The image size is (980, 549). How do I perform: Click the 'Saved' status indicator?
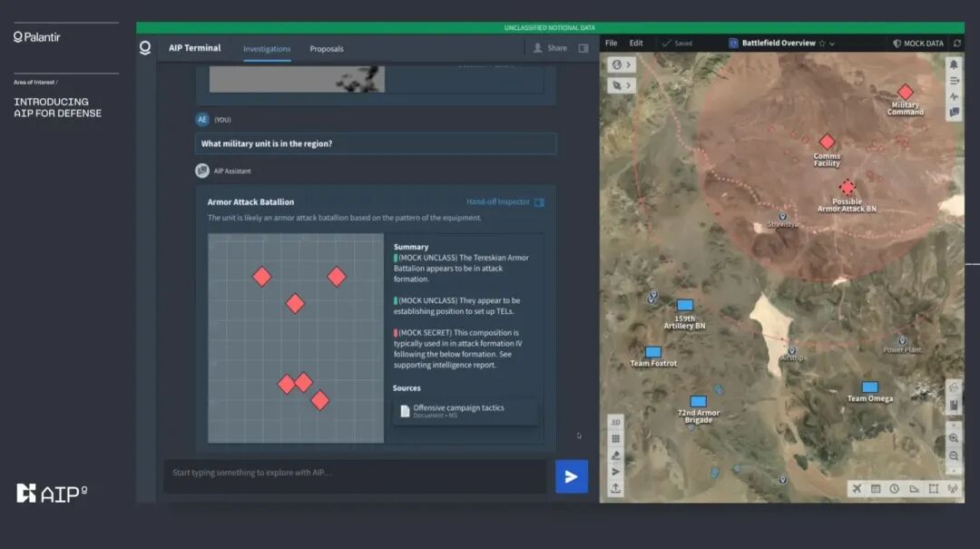click(677, 44)
